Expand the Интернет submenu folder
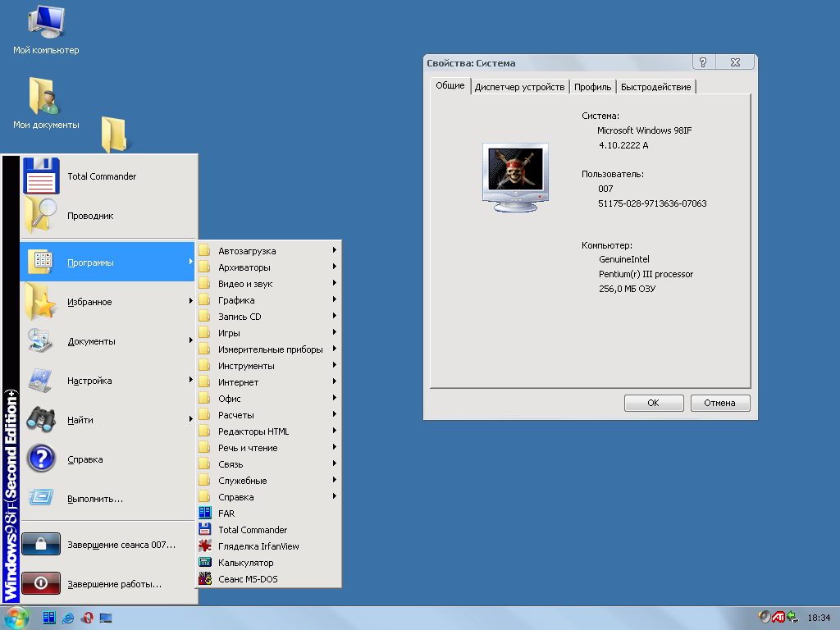 [x=238, y=382]
